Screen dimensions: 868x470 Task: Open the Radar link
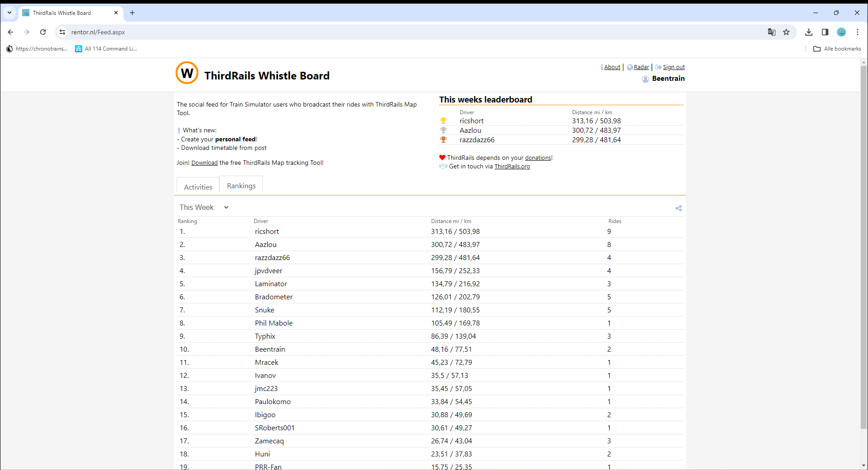pyautogui.click(x=641, y=67)
